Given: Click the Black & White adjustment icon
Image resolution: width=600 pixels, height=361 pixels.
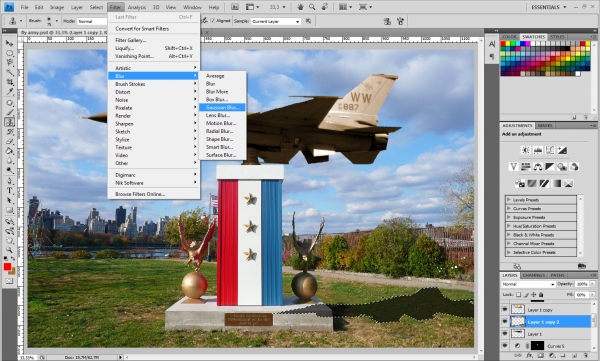Looking at the screenshot, I should (550, 167).
